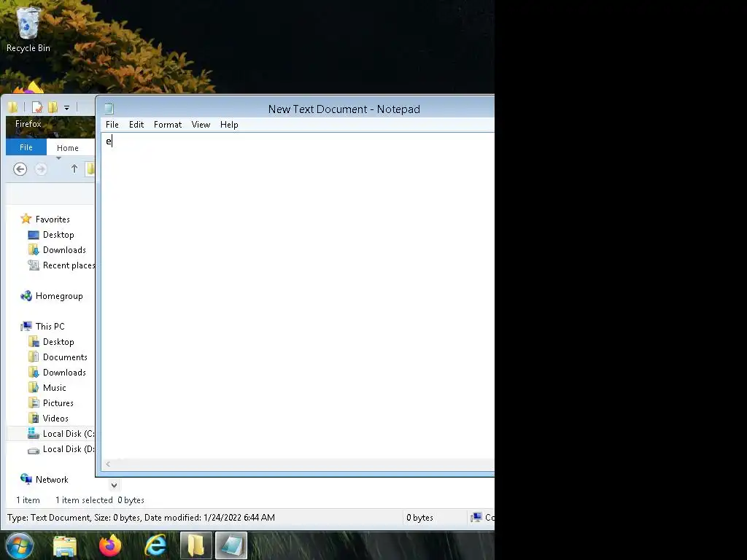Select Network in the navigation pane
The width and height of the screenshot is (747, 560).
pyautogui.click(x=52, y=480)
